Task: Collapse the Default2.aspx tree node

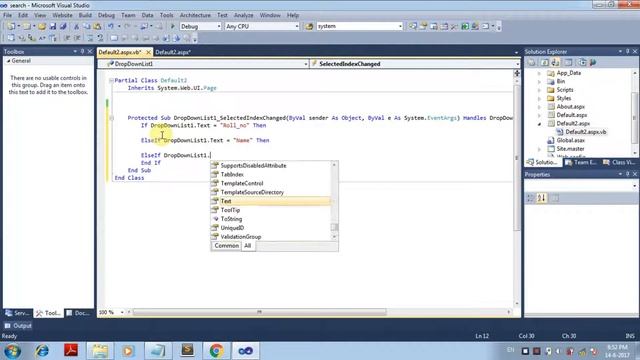Action: (539, 124)
